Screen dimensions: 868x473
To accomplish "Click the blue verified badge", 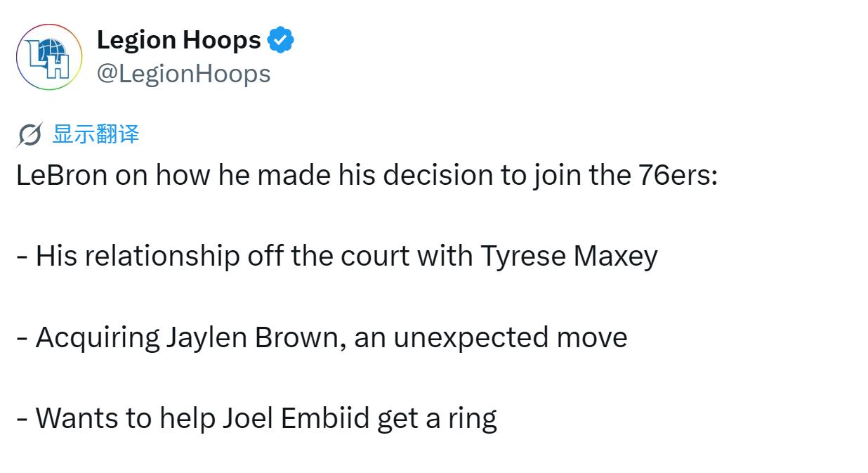I will click(281, 41).
